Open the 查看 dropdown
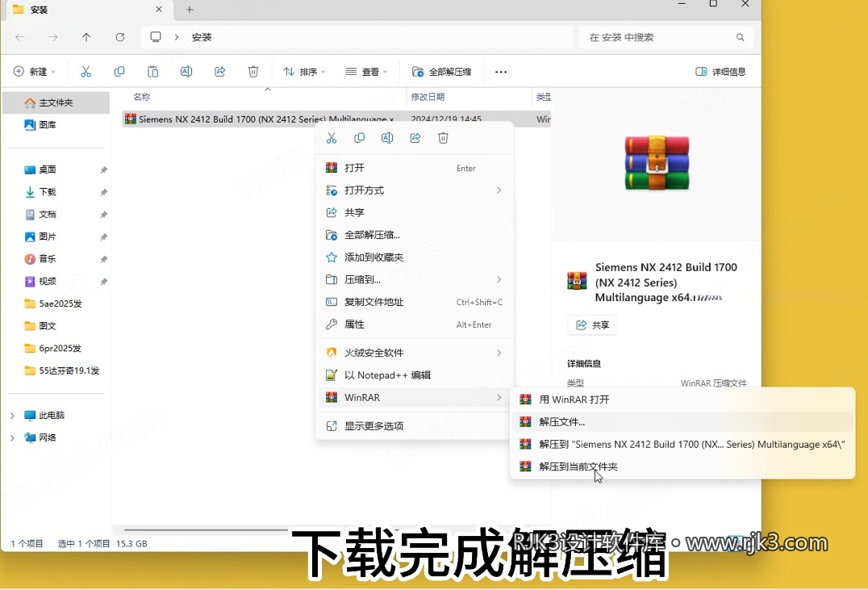The image size is (868, 590). pyautogui.click(x=366, y=72)
